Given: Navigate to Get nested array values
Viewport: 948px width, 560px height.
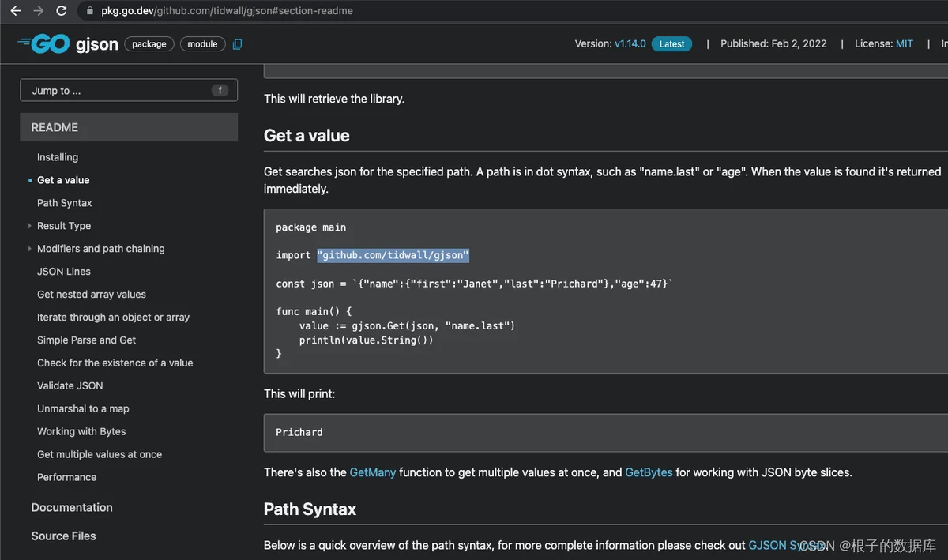Looking at the screenshot, I should tap(92, 295).
